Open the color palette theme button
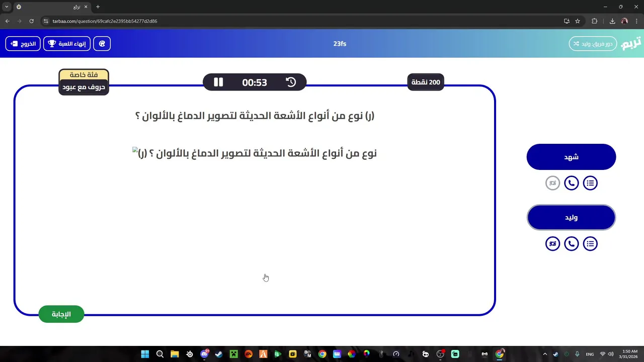Image resolution: width=644 pixels, height=362 pixels. tap(102, 44)
